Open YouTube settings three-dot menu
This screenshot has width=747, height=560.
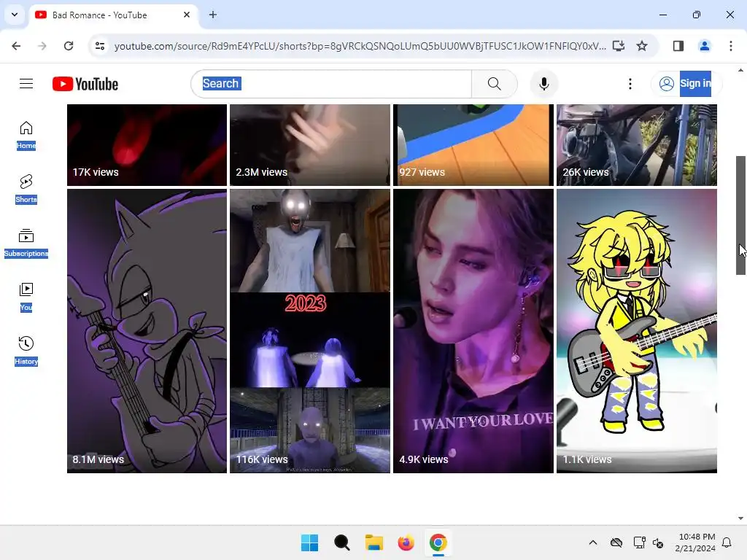click(x=630, y=84)
